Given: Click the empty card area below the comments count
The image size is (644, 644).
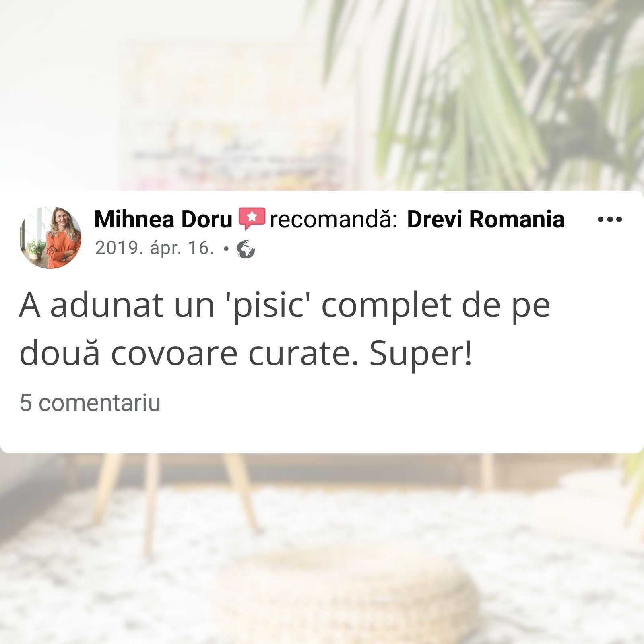Looking at the screenshot, I should [x=322, y=433].
